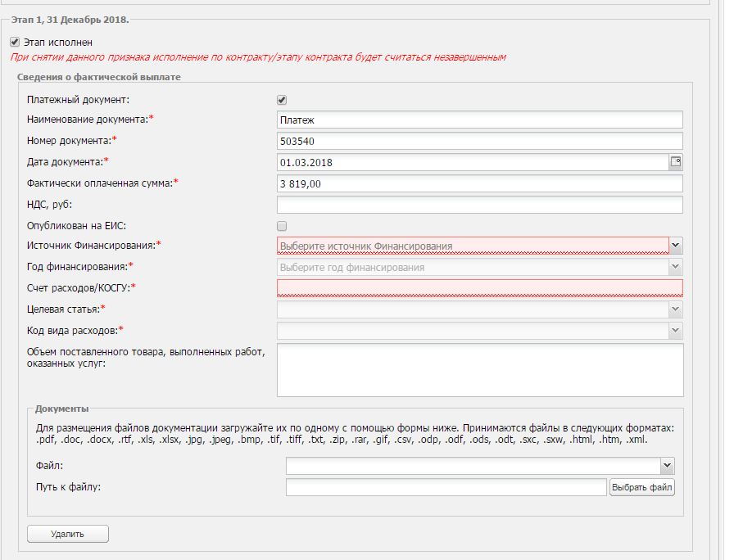Click the "Выбрать файл" button
Viewport: 743px width, 560px height.
[642, 487]
